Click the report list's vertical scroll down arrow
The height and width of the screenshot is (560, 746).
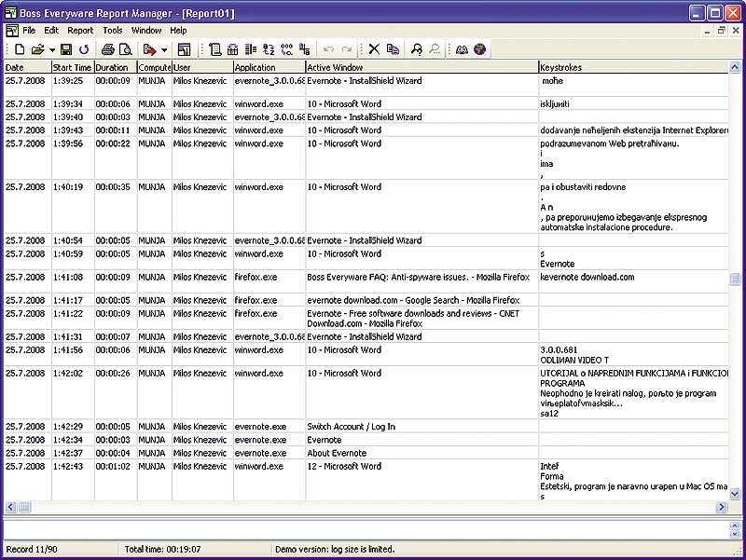735,495
